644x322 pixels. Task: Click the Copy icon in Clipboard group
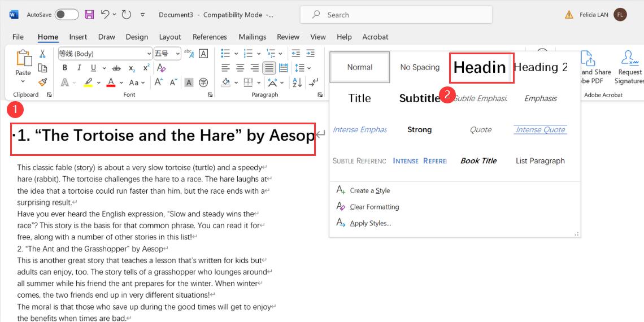pos(42,68)
